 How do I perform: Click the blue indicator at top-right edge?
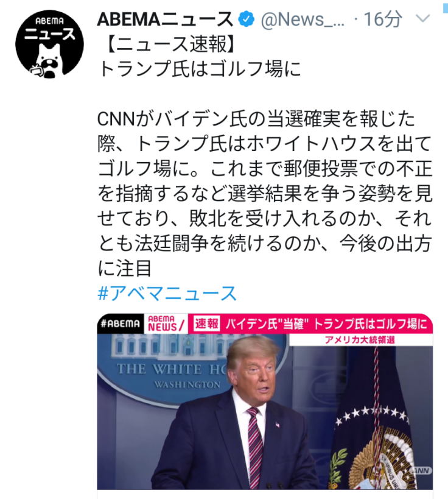coord(446,8)
